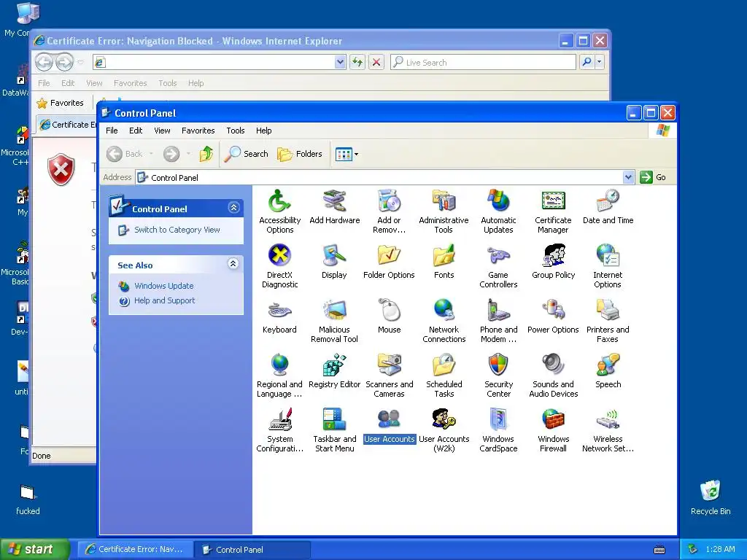The image size is (747, 560).
Task: Open Internet Explorer address bar dropdown
Action: click(x=340, y=62)
